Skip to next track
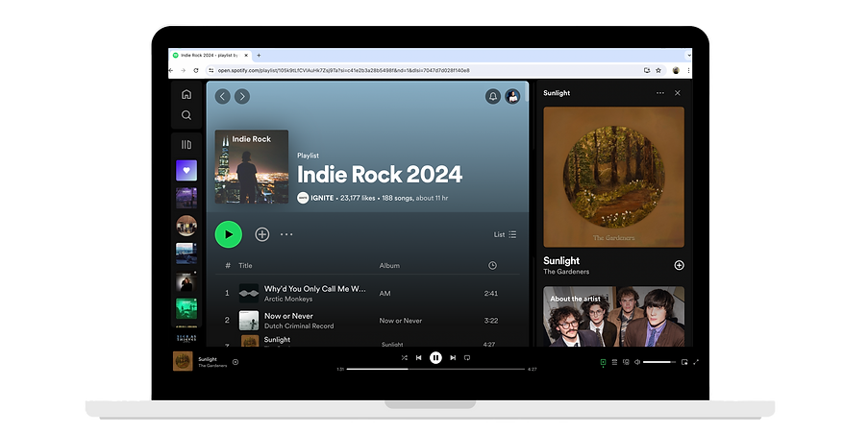The image size is (868, 434). click(453, 358)
